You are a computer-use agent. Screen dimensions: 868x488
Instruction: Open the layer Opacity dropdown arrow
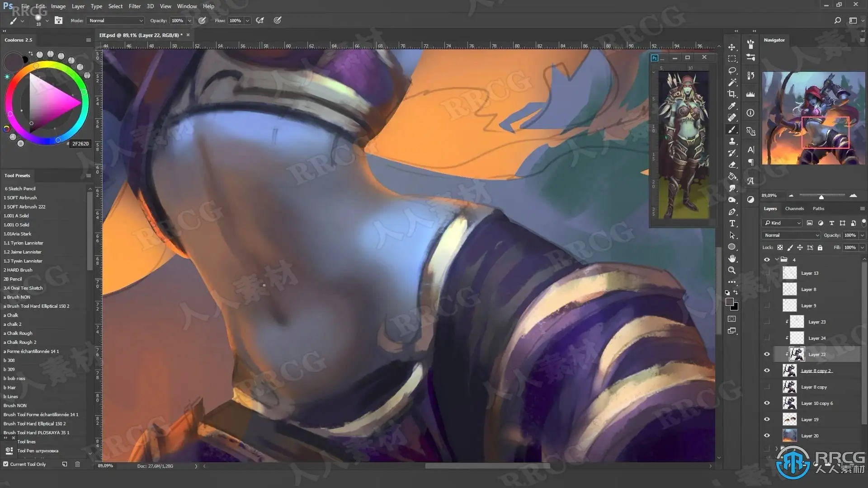point(862,235)
